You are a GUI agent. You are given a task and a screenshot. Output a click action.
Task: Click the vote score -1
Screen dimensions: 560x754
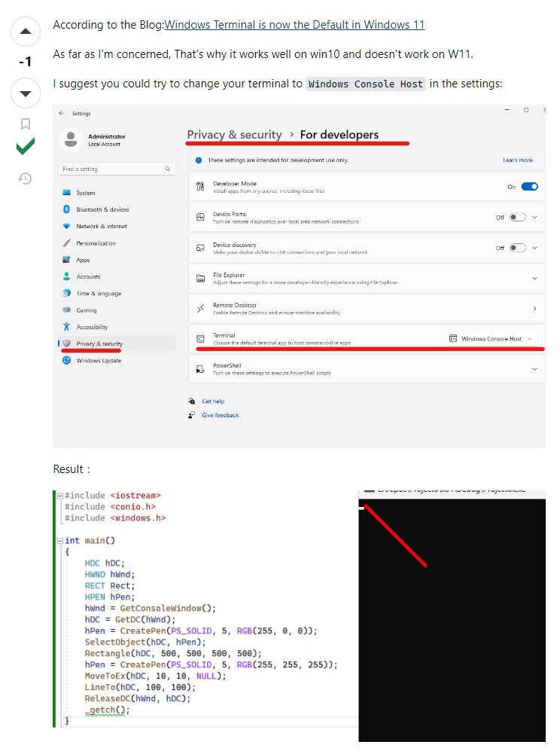coord(25,62)
